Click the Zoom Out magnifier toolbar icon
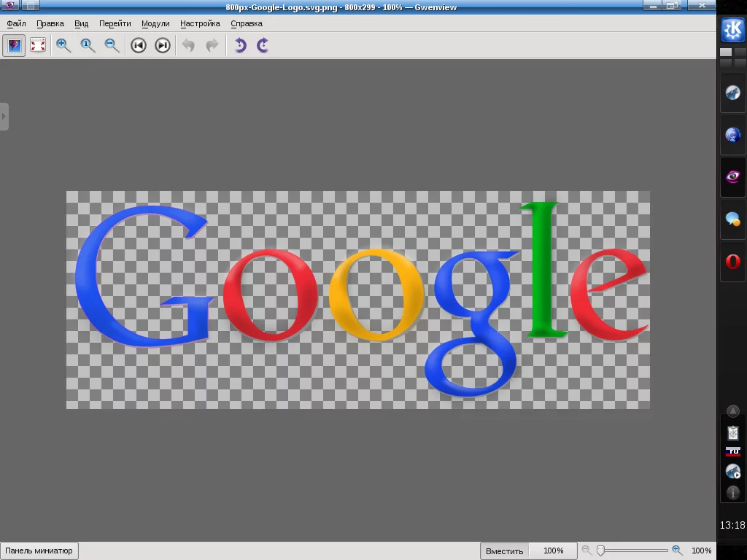The width and height of the screenshot is (747, 560). 112,45
